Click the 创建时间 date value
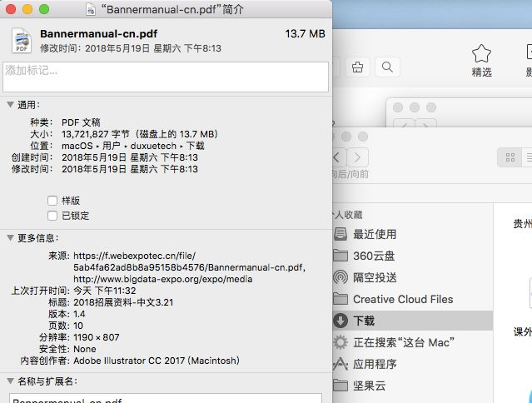The width and height of the screenshot is (532, 403). point(130,157)
